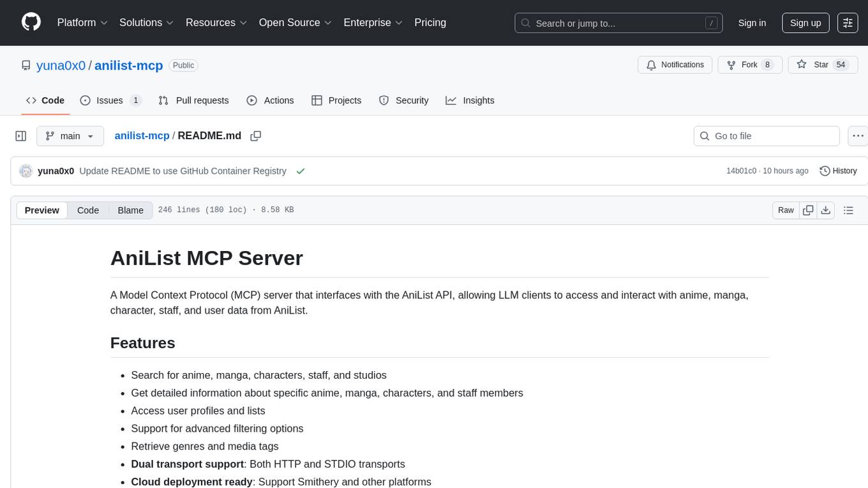Open the Raw file button
The width and height of the screenshot is (868, 488).
point(786,210)
